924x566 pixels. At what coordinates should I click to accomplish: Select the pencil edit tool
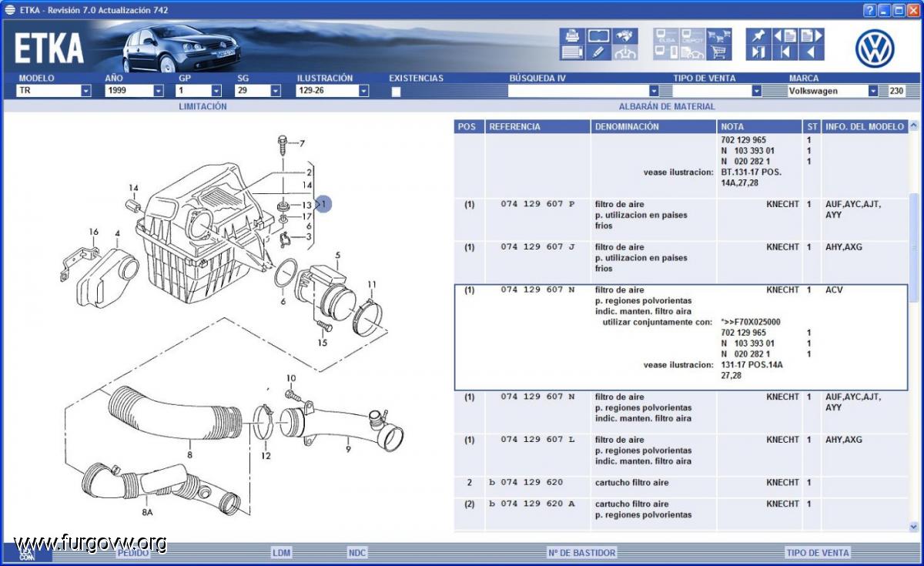(598, 52)
